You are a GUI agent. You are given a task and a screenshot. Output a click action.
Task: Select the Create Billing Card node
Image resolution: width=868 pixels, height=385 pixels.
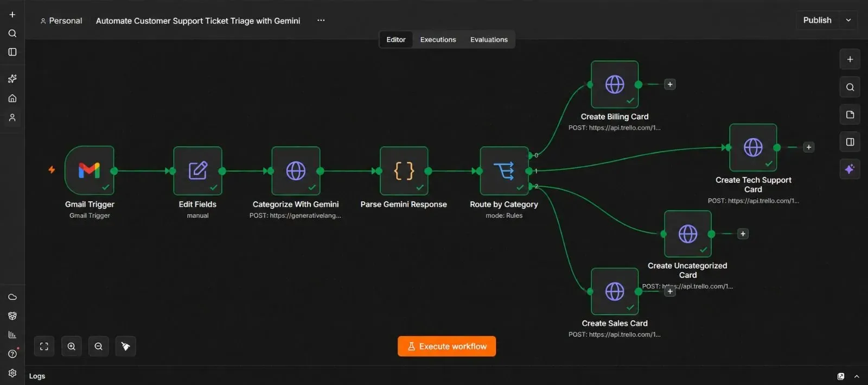(x=615, y=84)
